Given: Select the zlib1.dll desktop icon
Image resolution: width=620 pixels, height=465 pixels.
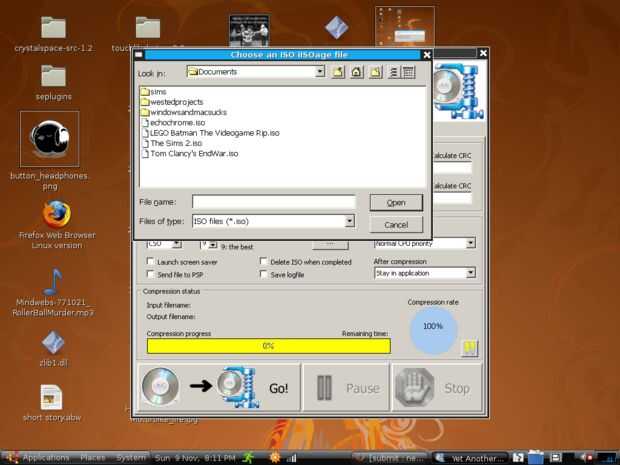Looking at the screenshot, I should pyautogui.click(x=53, y=342).
